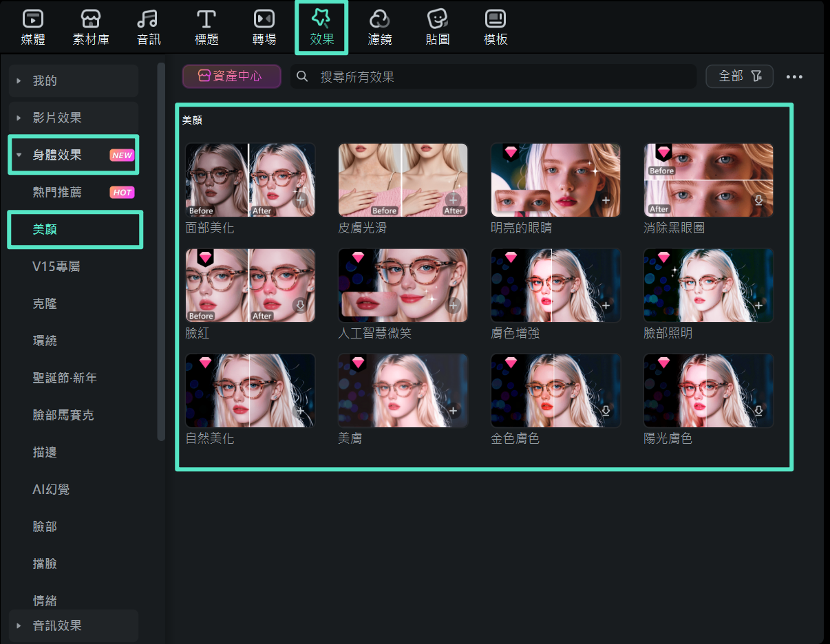Open the 全部 filter dropdown
The image size is (830, 644).
(x=739, y=76)
